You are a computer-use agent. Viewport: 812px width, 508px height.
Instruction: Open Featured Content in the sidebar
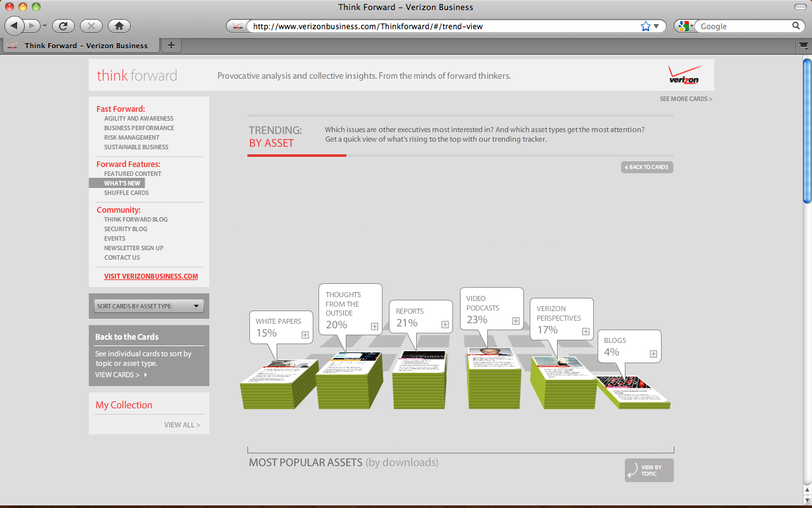133,174
